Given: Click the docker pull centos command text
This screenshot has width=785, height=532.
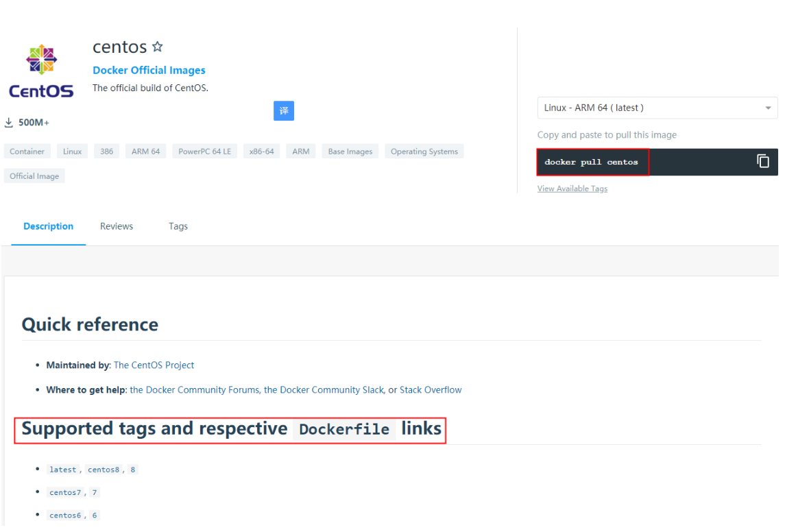Looking at the screenshot, I should (591, 162).
